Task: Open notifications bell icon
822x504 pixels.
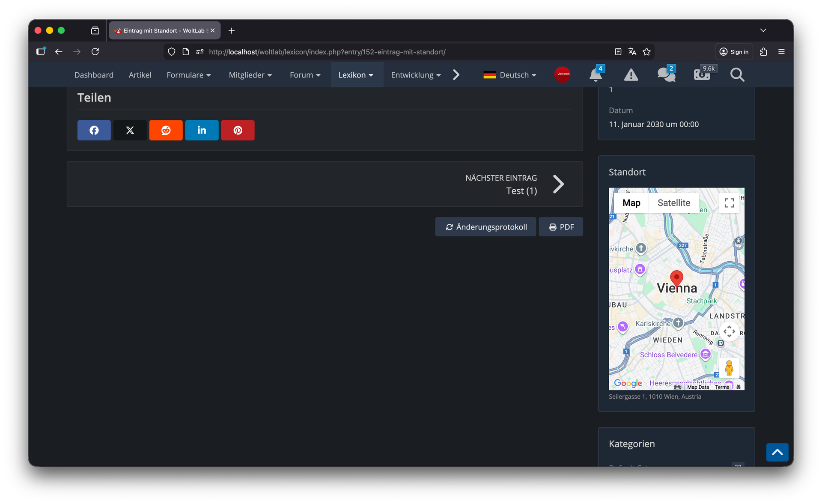Action: click(x=595, y=75)
